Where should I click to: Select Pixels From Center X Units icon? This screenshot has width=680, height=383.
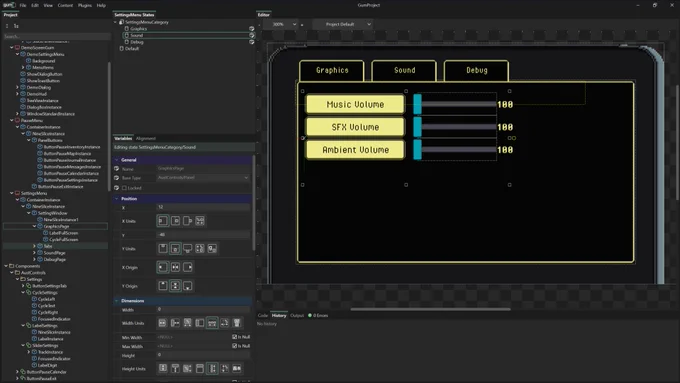pos(175,221)
